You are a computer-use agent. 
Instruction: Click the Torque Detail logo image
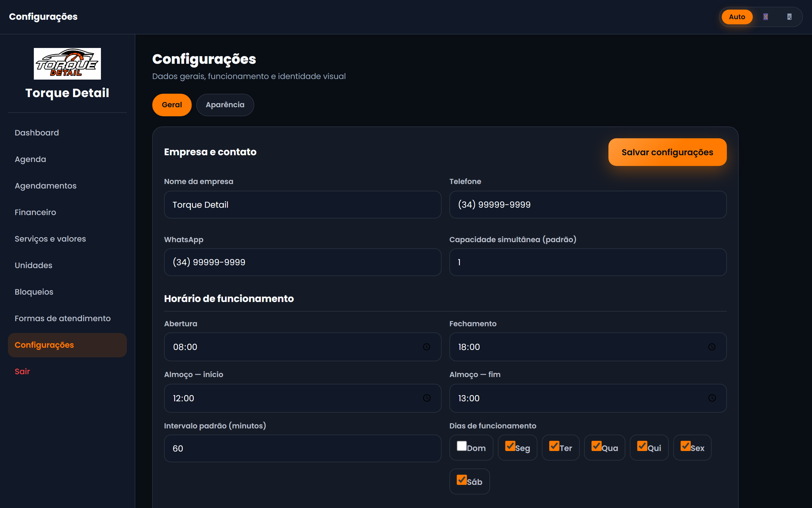tap(67, 64)
